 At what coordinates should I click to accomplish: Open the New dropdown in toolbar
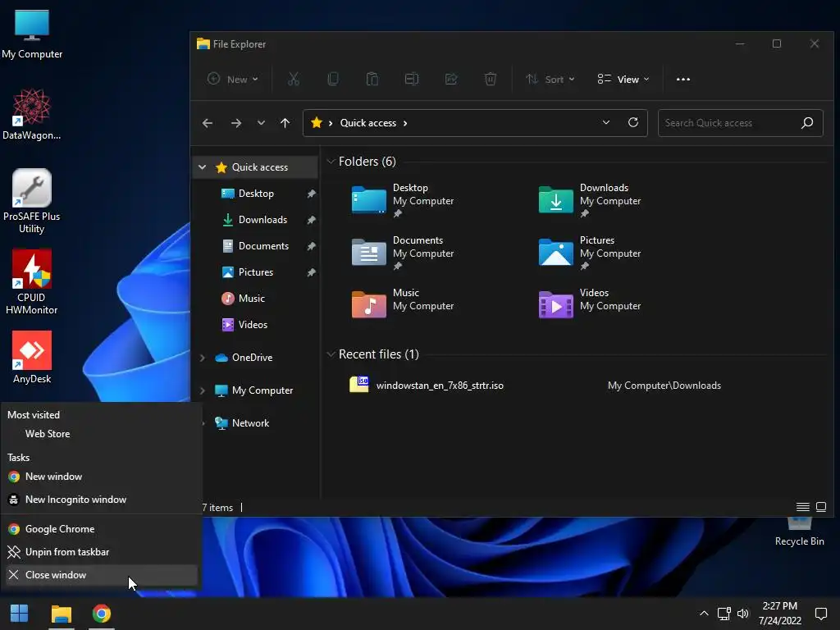(233, 80)
